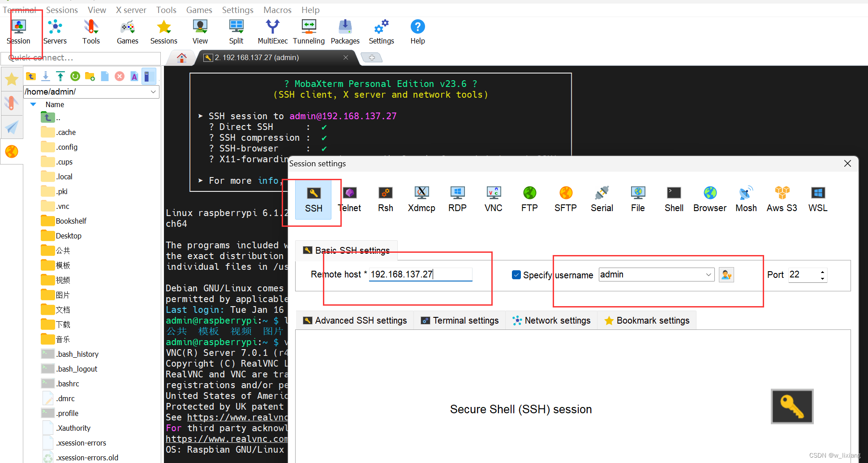
Task: Select Xdmcp session type
Action: point(421,199)
